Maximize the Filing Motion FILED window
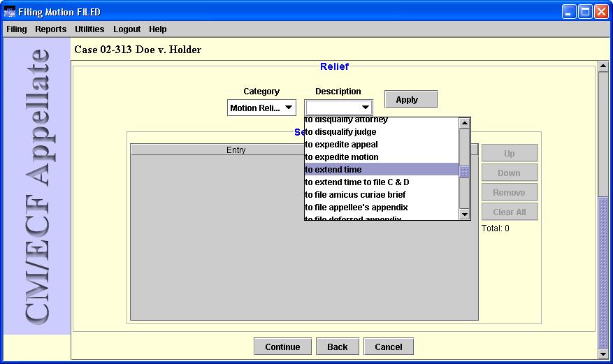Screen dimensions: 613x364 point(585,12)
